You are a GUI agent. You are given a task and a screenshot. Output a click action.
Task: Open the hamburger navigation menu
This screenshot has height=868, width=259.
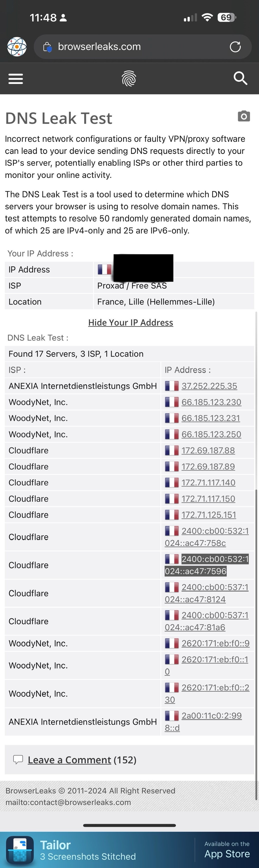15,79
